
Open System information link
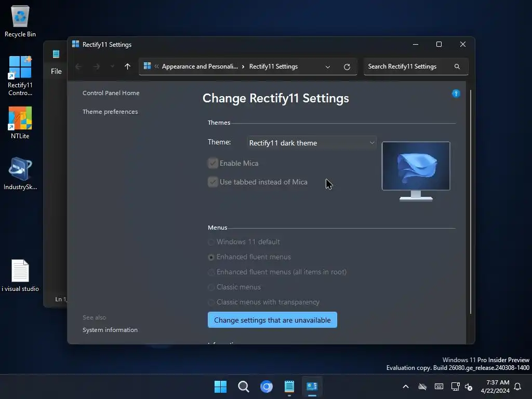click(x=110, y=330)
